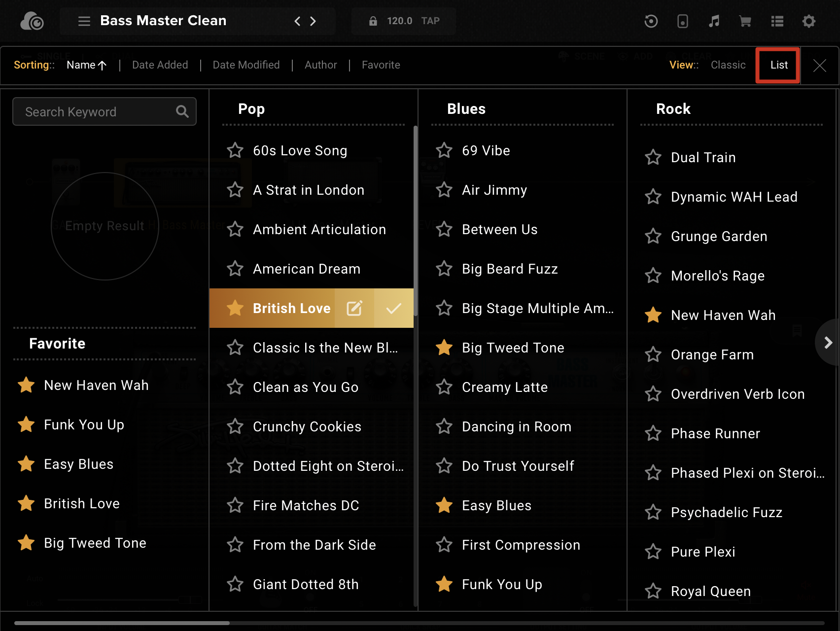Unstar Funk You Up in Favorite list
The width and height of the screenshot is (840, 631).
26,424
